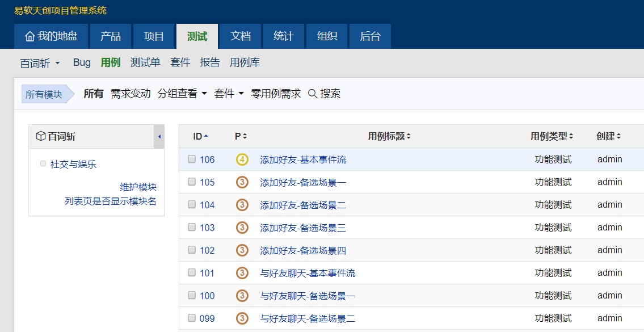Open case 添加好友-备选场景二

(303, 205)
